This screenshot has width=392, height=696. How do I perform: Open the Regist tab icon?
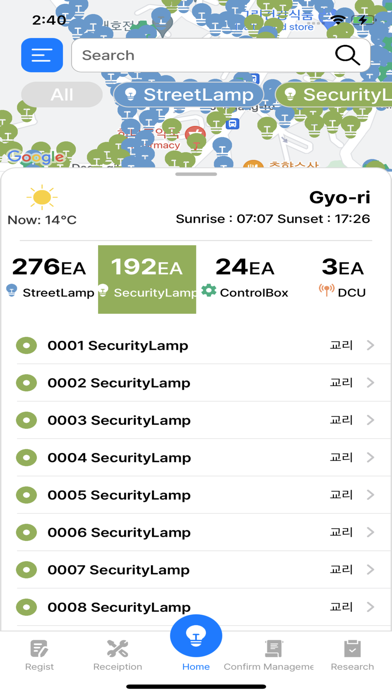(40, 649)
